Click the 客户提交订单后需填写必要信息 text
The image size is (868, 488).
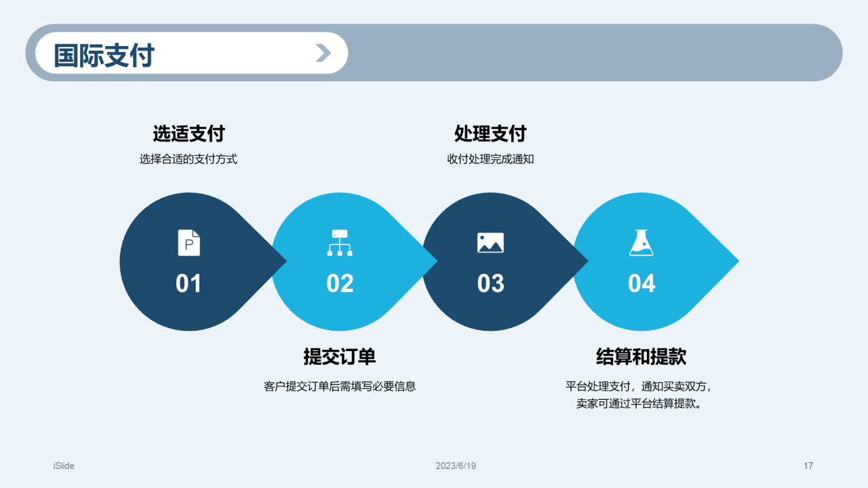point(340,386)
